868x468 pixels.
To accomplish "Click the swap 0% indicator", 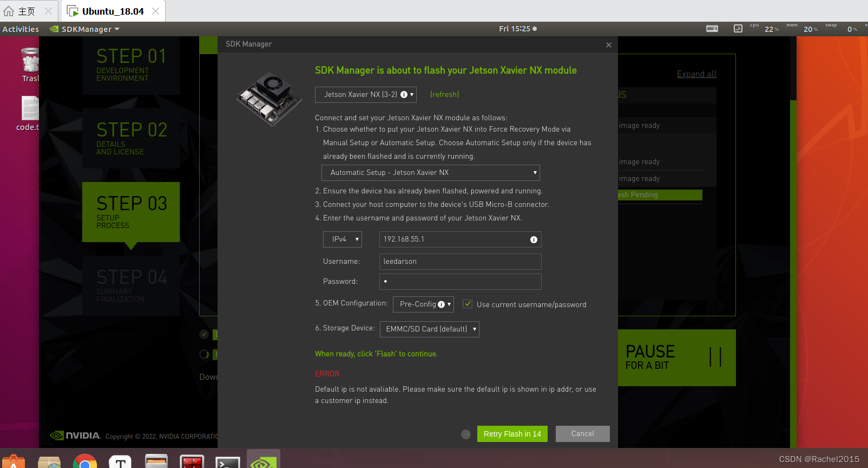I will (841, 29).
